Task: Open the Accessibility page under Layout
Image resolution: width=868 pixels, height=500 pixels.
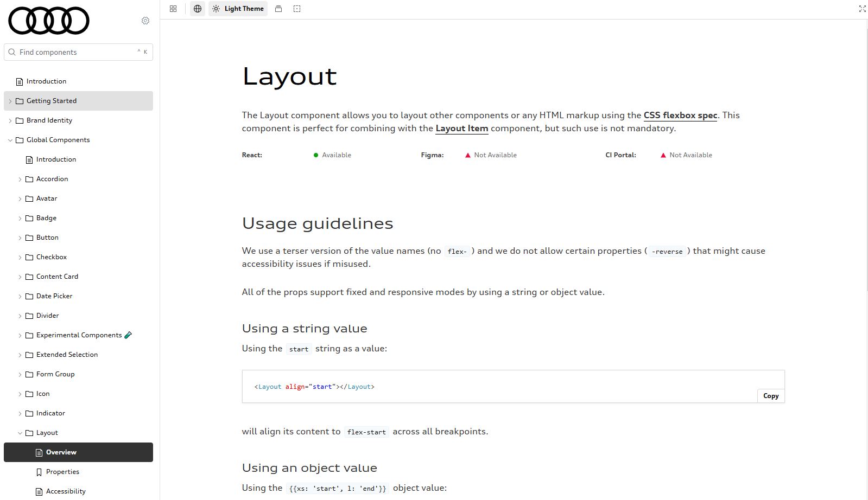Action: point(65,491)
